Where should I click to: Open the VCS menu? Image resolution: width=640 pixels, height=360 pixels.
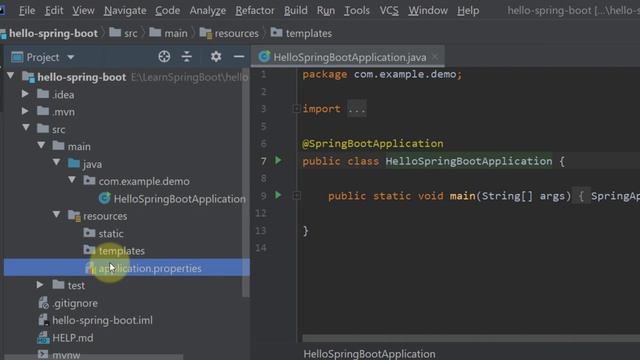point(389,11)
